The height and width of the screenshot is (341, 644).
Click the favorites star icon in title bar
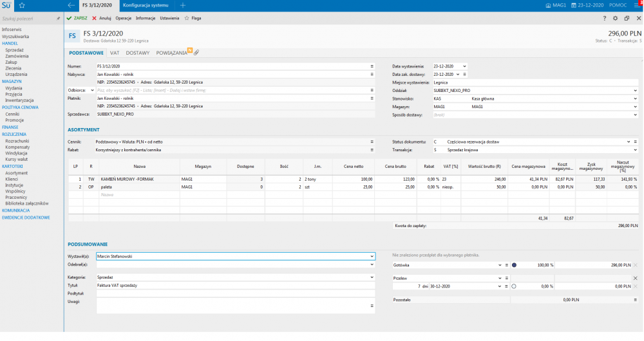click(x=22, y=5)
